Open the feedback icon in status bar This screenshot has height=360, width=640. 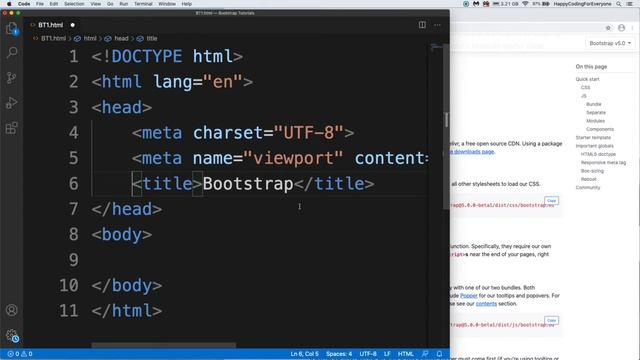[425, 354]
